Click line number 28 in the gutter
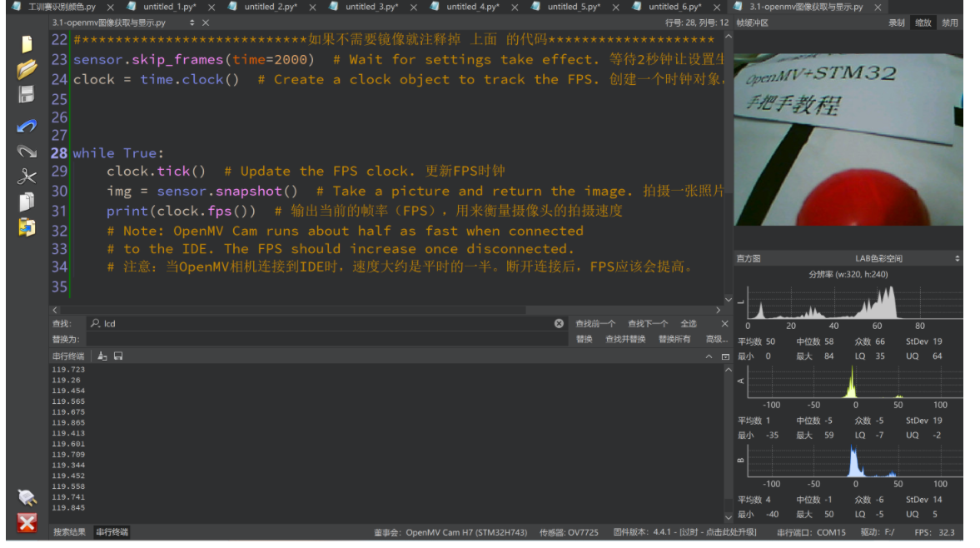This screenshot has height=548, width=980. (x=59, y=153)
